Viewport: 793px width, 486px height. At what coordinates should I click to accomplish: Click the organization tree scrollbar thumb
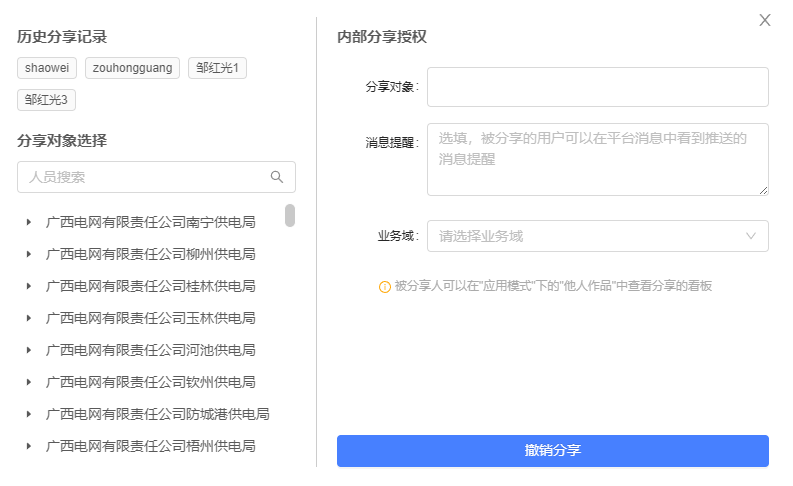(290, 215)
